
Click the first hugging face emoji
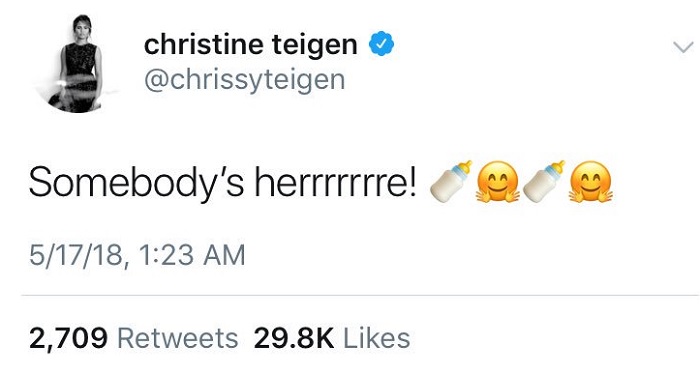pos(497,182)
